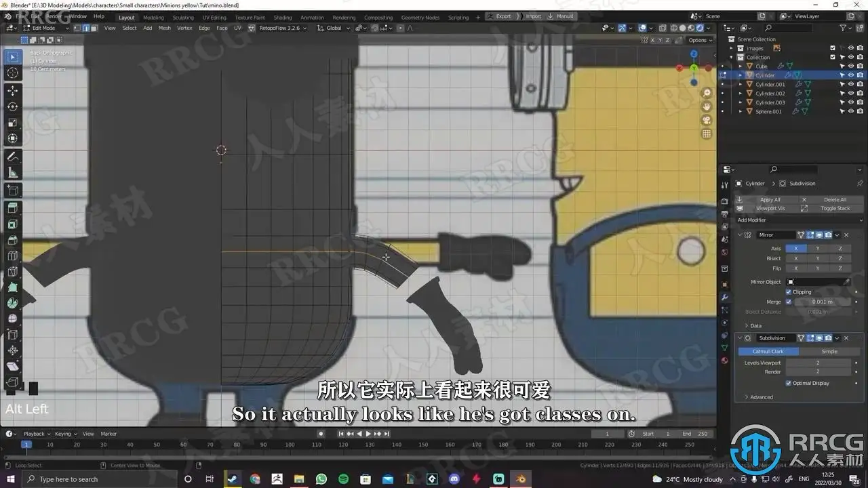Expand Cylinder.001 in the outliner
The image size is (868, 488).
point(740,84)
